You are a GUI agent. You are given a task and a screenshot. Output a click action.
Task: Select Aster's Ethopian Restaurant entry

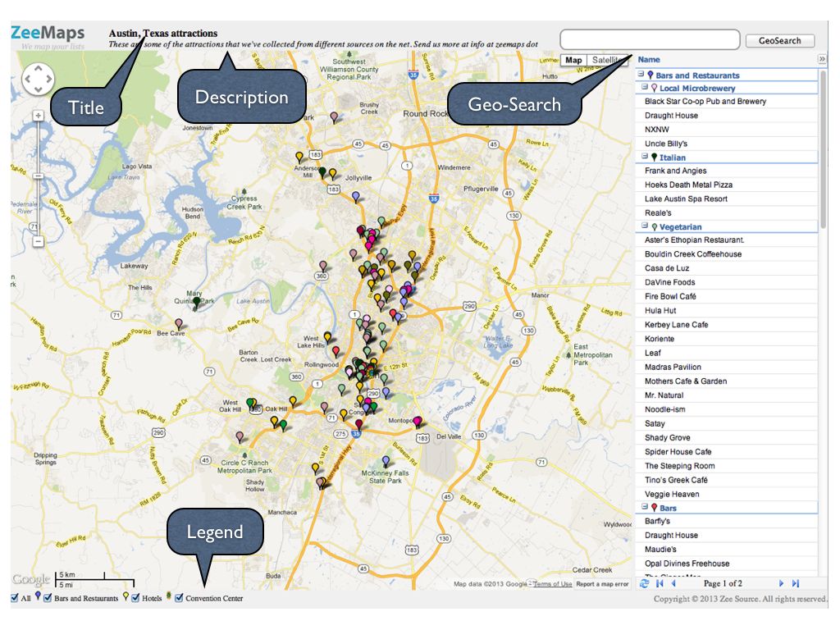pos(727,240)
